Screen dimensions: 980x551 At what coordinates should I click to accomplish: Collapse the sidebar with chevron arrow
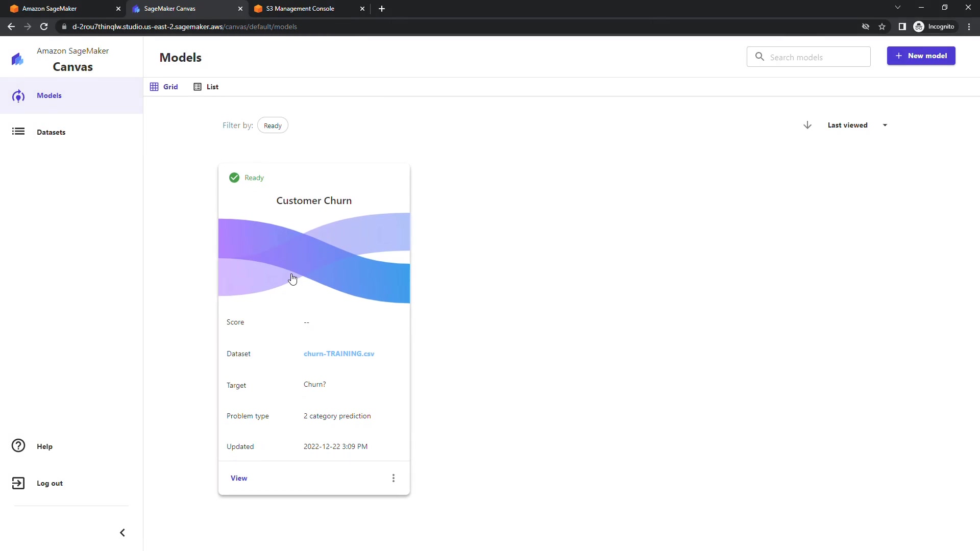[122, 533]
